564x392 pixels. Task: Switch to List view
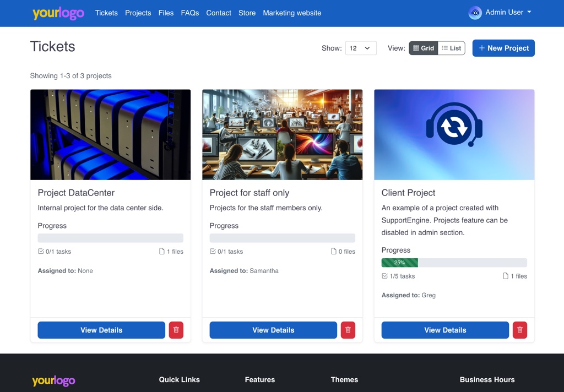pos(452,48)
